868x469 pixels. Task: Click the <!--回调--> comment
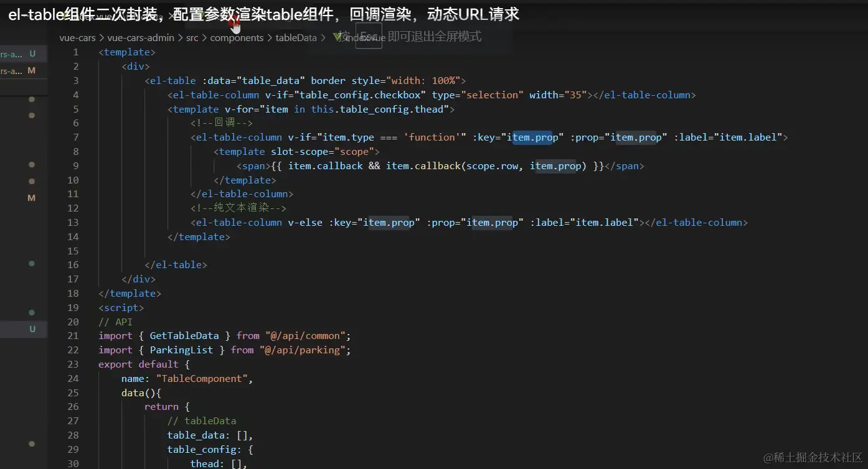[222, 123]
